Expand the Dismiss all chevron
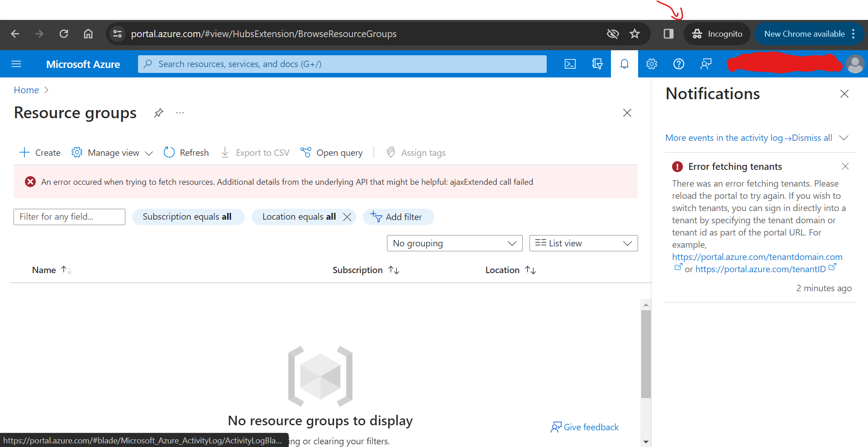The width and height of the screenshot is (868, 447). point(844,138)
